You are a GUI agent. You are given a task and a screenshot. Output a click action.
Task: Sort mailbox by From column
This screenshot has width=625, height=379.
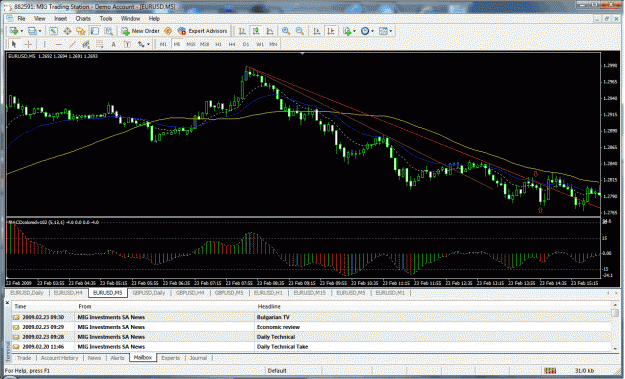(x=165, y=306)
